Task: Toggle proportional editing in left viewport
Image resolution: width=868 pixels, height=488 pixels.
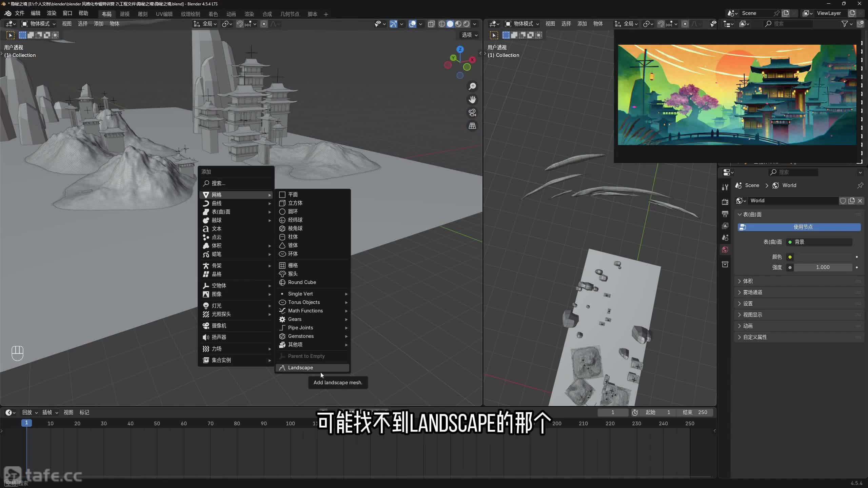Action: 264,24
